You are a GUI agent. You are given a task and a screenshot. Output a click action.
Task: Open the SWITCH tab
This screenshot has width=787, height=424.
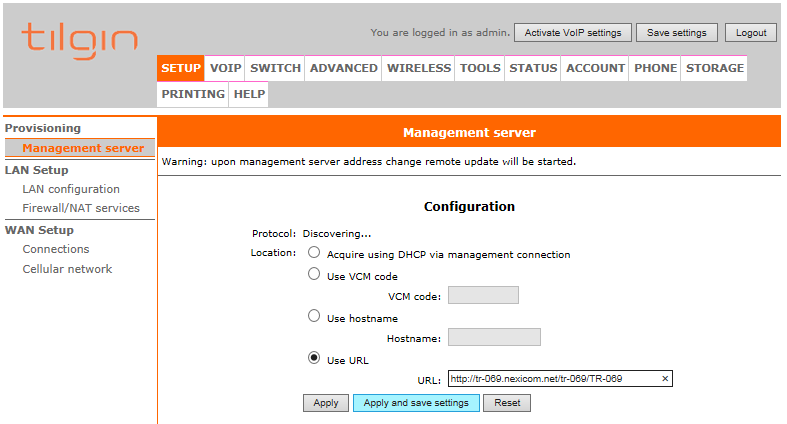(x=275, y=68)
